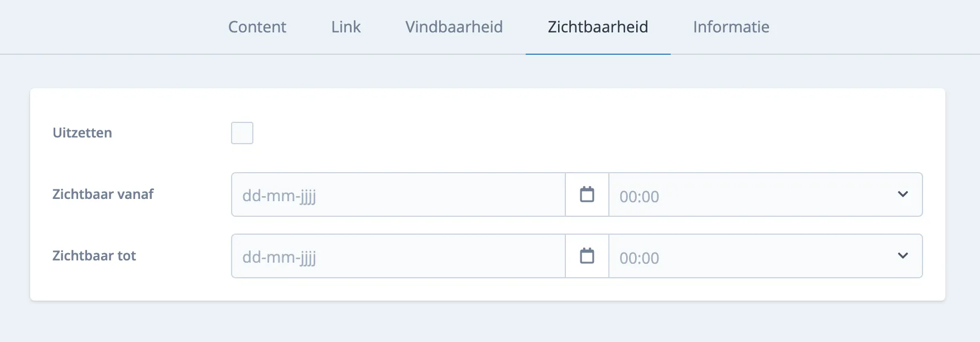Click the Zichtbaar vanaf label
This screenshot has height=342, width=980.
102,194
